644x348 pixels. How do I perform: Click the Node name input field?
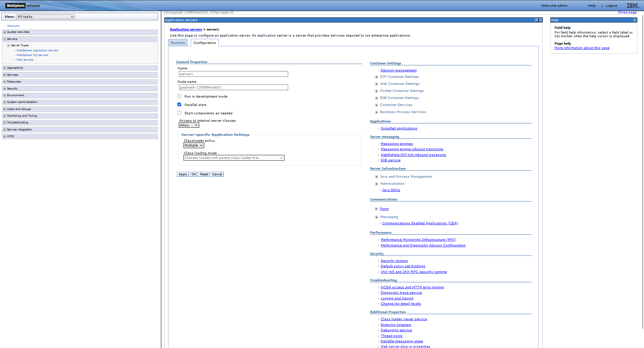(x=233, y=88)
